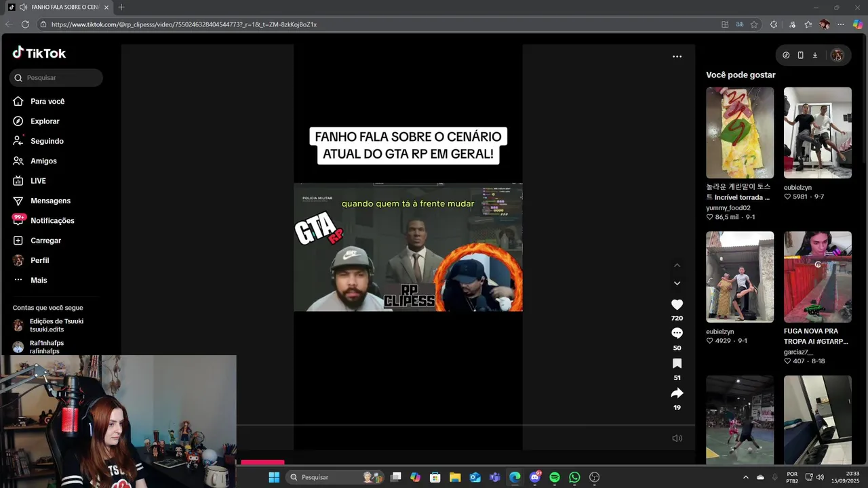Save the video with the bookmark icon
868x488 pixels.
677,363
